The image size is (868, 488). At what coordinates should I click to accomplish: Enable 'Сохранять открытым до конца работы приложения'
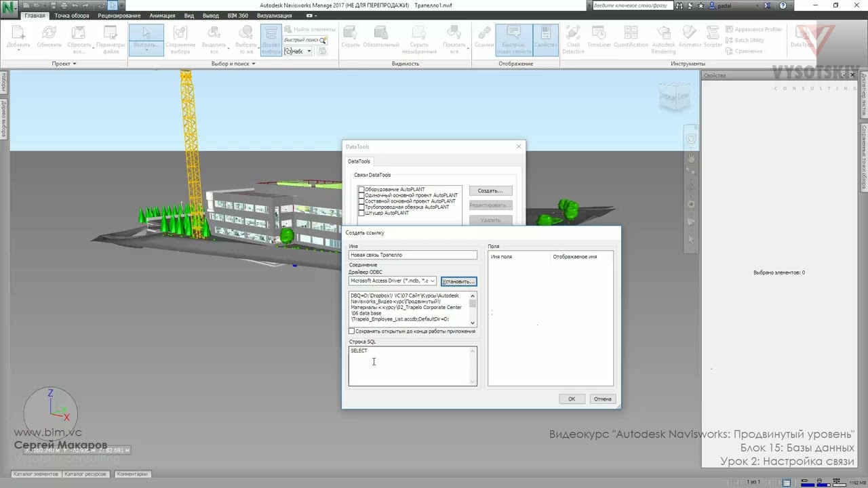click(x=352, y=331)
